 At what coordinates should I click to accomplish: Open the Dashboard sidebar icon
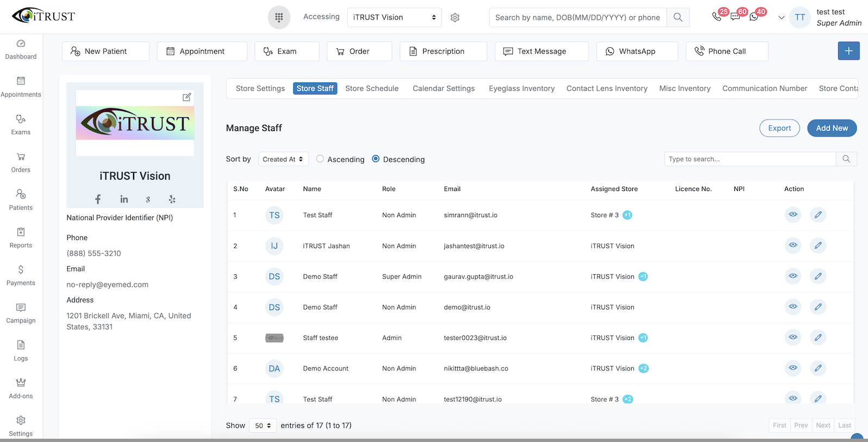pos(21,49)
